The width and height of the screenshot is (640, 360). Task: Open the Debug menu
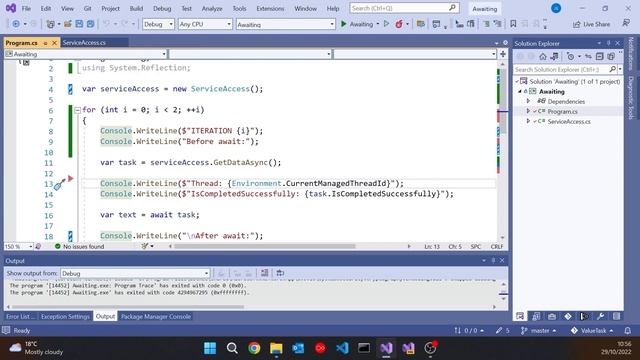click(162, 8)
